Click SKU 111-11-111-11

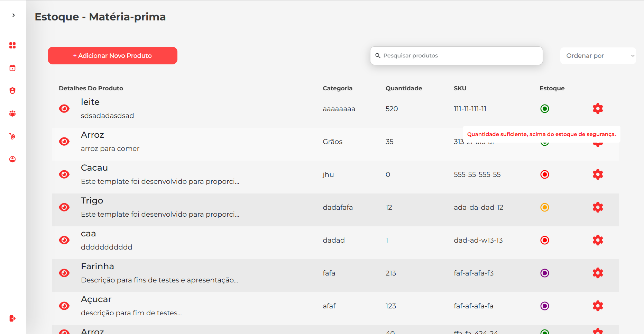point(470,109)
